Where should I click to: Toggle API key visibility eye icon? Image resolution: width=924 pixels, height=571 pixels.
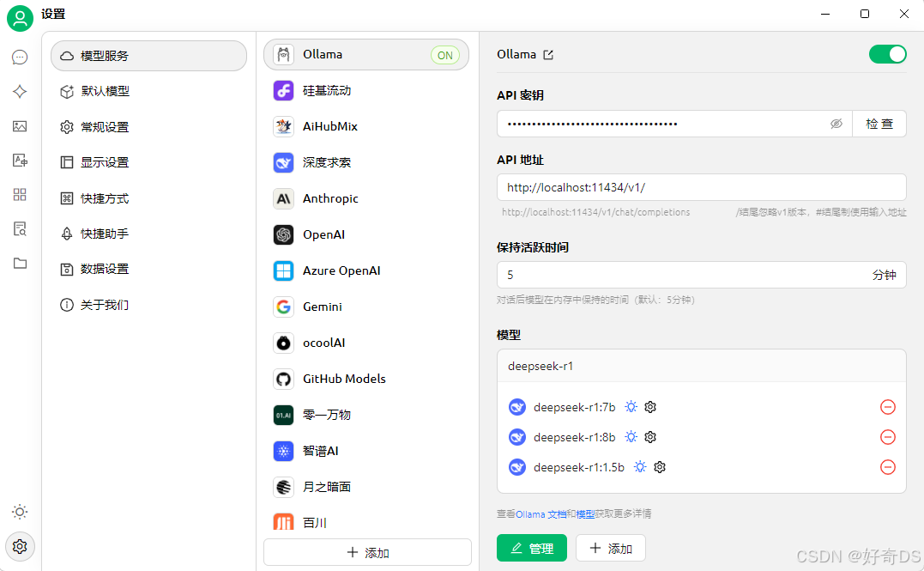pos(836,124)
